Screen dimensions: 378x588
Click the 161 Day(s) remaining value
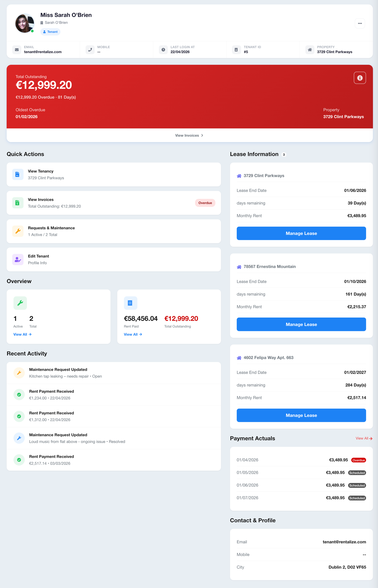pos(356,294)
